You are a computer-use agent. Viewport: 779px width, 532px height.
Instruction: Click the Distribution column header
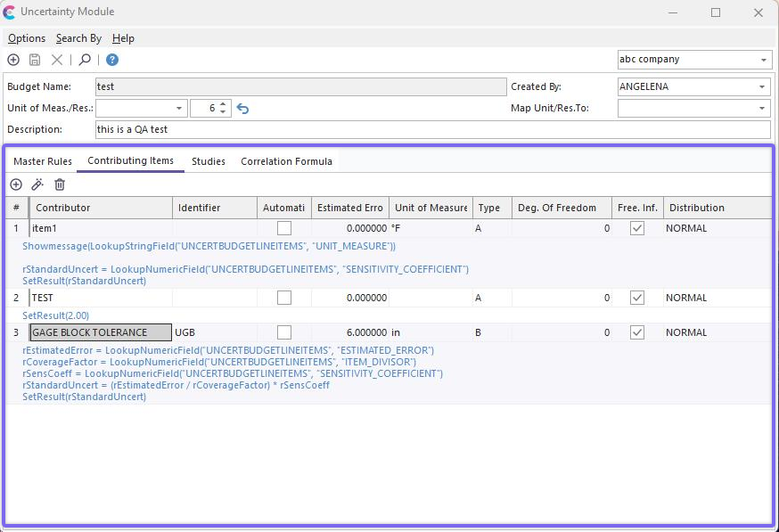point(717,208)
